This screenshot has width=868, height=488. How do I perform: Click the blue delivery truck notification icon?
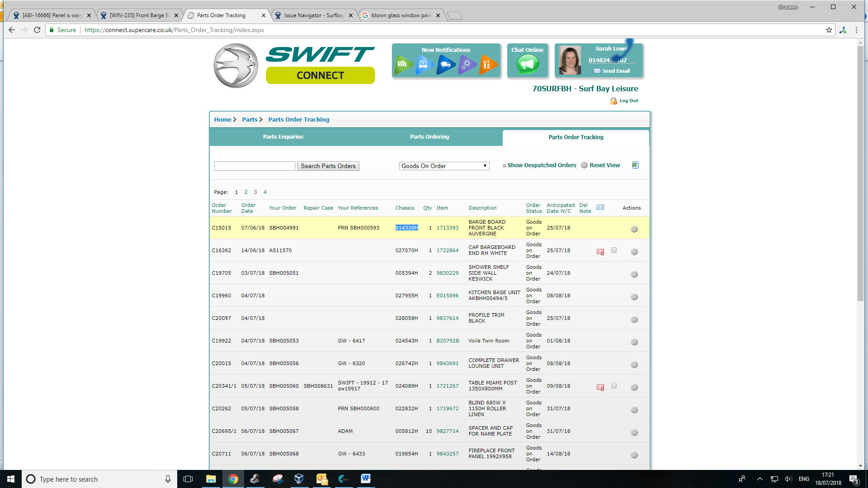(x=445, y=65)
